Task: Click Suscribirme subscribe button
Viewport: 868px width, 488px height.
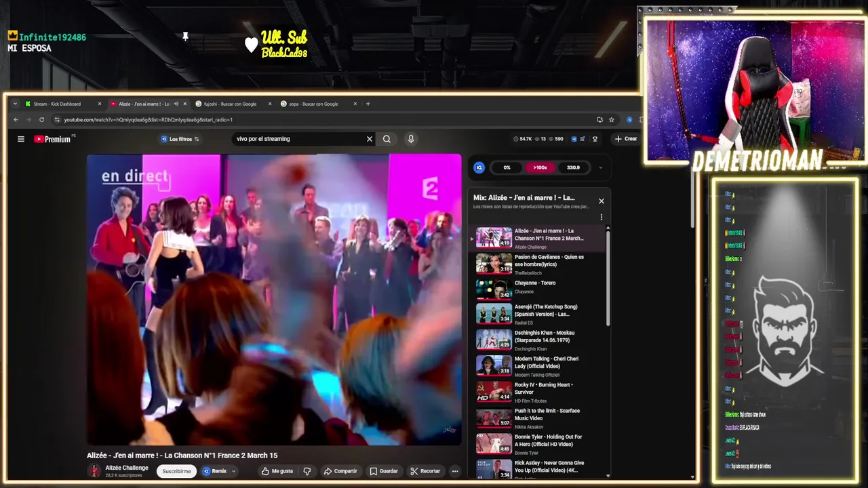Action: 176,471
